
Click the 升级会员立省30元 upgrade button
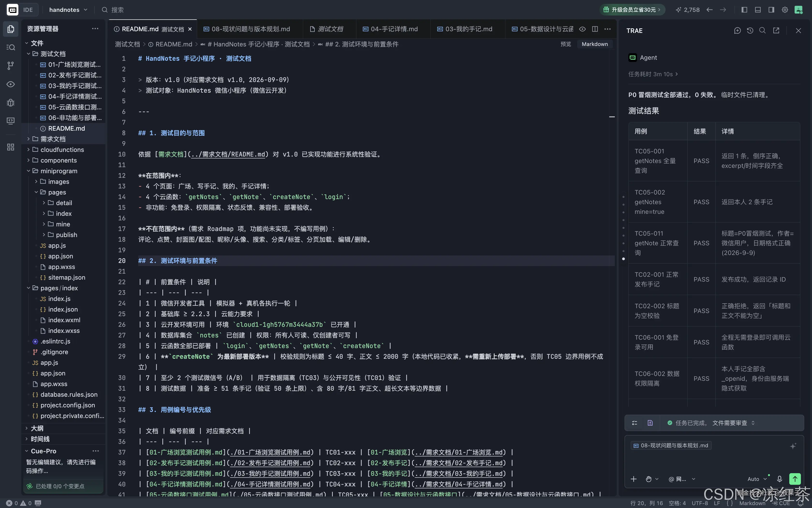point(632,10)
